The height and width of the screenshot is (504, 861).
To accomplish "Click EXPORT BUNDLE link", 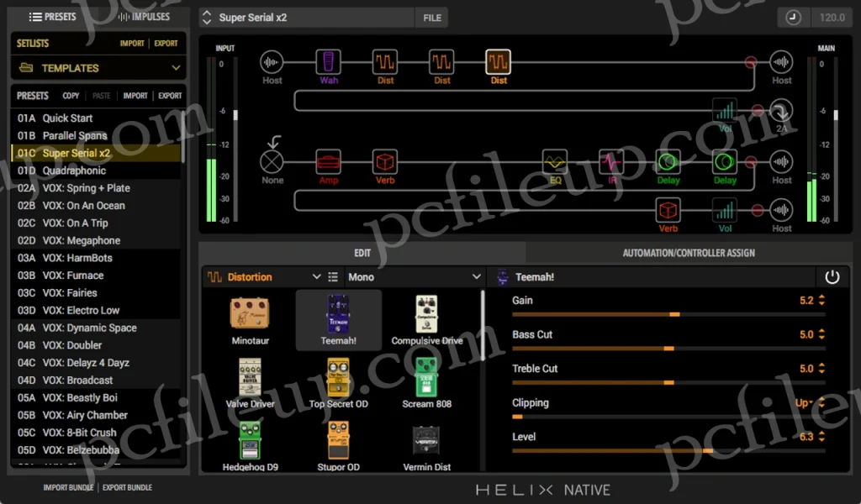I will [128, 487].
